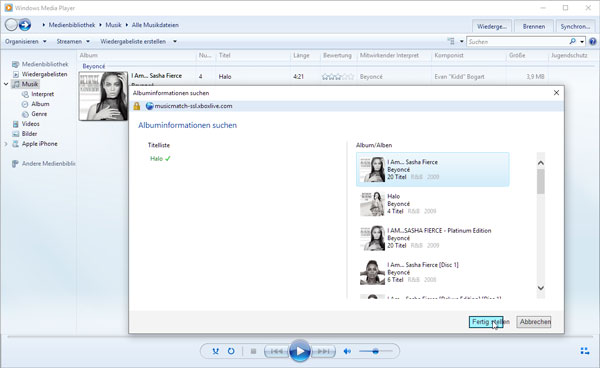
Task: Click the Beyoncé album cover thumbnail in library
Action: click(103, 96)
